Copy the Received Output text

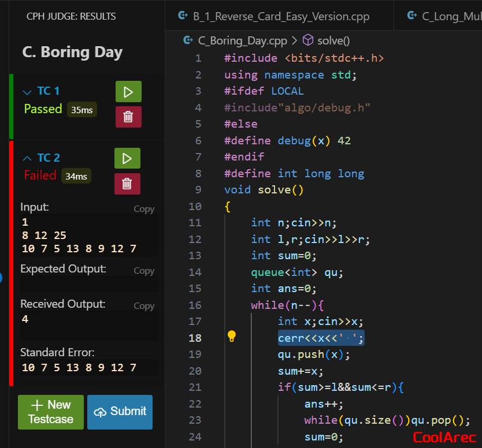click(x=144, y=306)
